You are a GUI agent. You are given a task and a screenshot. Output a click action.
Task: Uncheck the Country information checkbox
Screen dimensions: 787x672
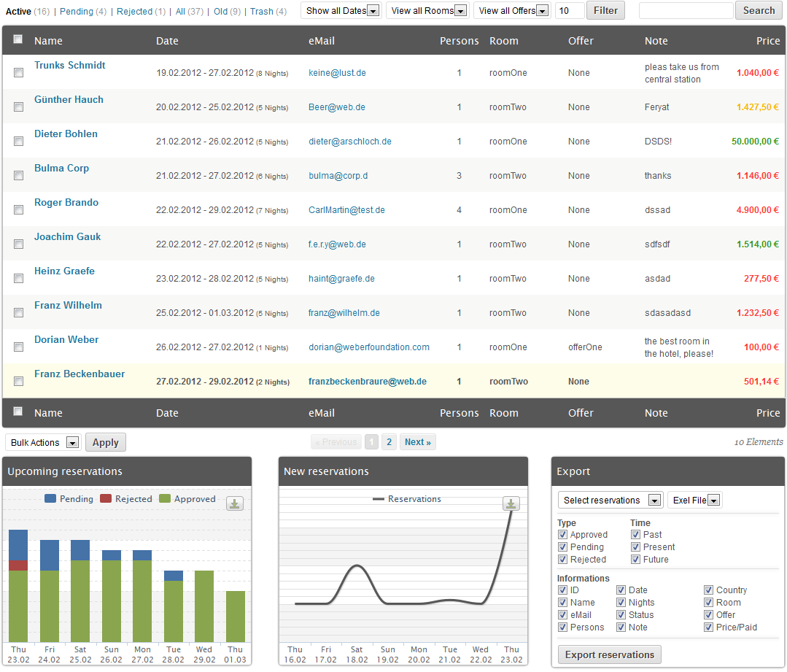[708, 590]
